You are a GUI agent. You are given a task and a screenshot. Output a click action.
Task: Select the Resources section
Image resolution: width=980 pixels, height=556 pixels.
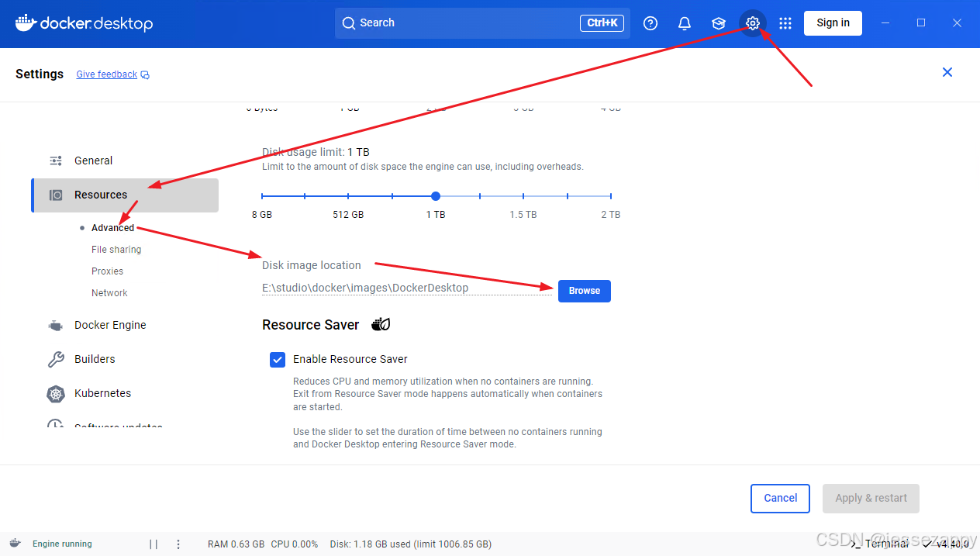click(x=125, y=195)
